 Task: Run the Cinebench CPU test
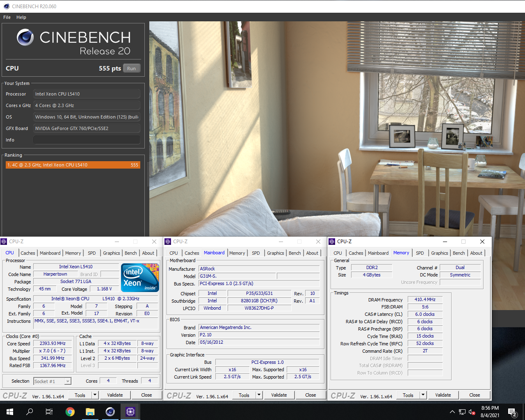tap(131, 68)
